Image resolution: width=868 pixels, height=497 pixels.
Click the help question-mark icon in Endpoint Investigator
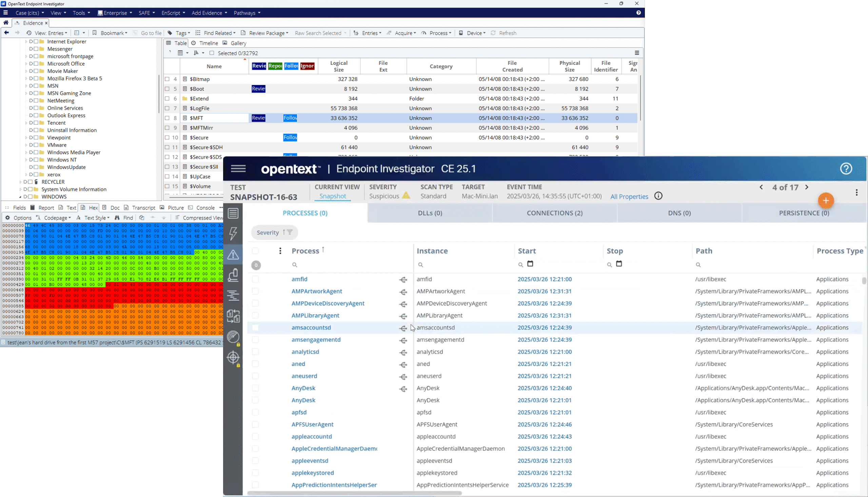[x=846, y=168]
